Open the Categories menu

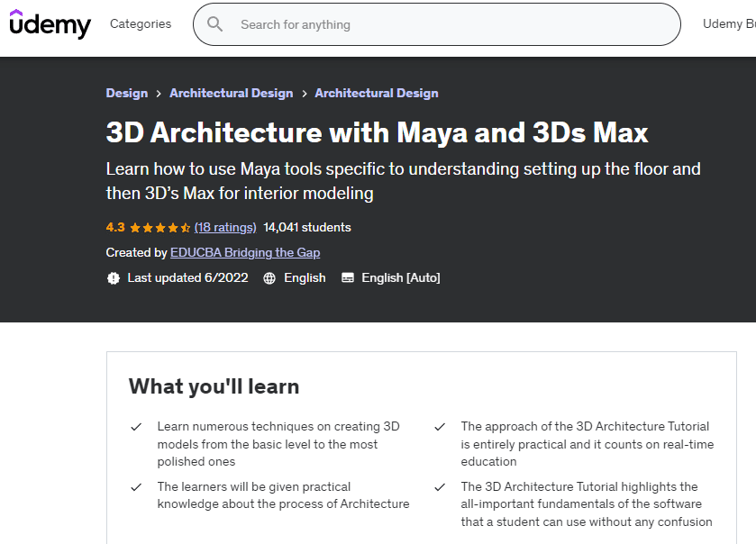coord(141,24)
